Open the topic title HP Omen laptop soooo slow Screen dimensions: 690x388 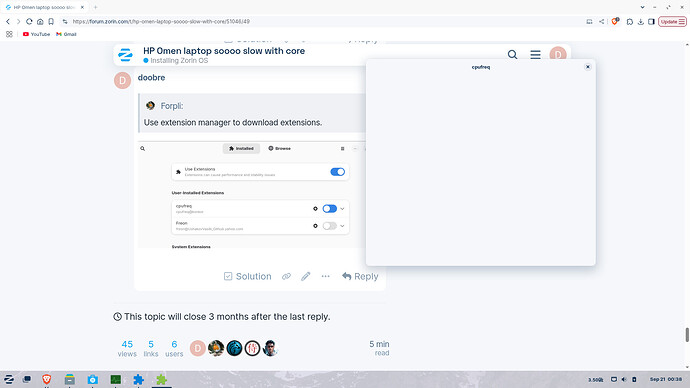pos(224,51)
